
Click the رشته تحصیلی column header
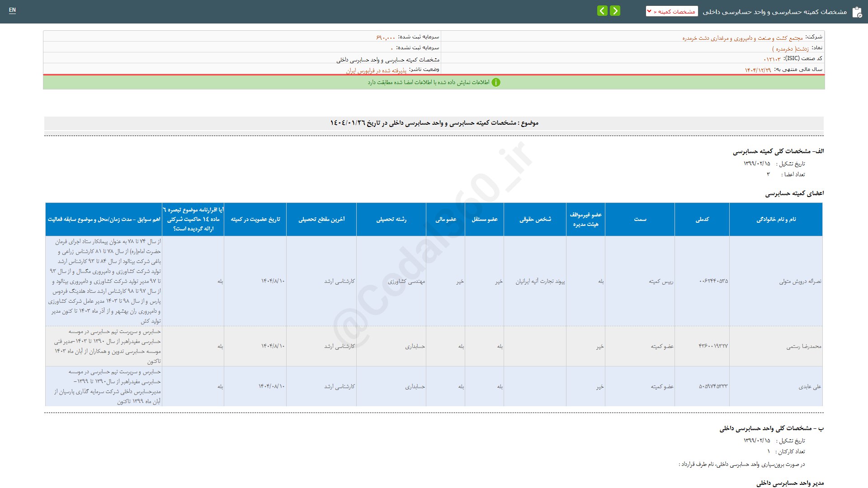point(391,219)
